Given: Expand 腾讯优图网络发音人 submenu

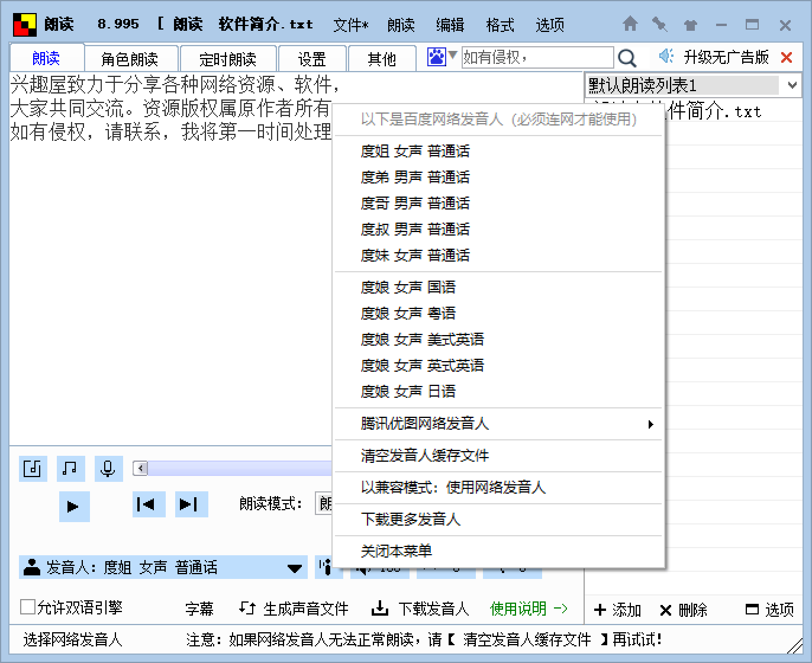Looking at the screenshot, I should click(498, 424).
